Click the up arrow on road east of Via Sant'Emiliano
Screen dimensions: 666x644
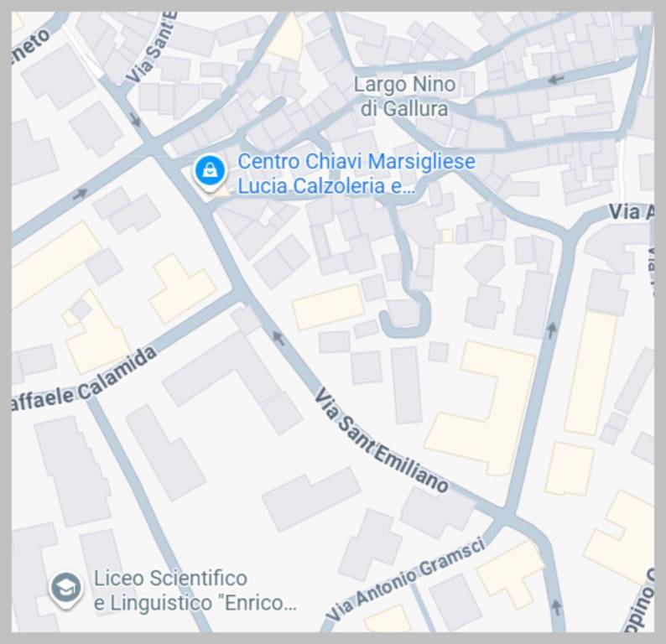[551, 330]
